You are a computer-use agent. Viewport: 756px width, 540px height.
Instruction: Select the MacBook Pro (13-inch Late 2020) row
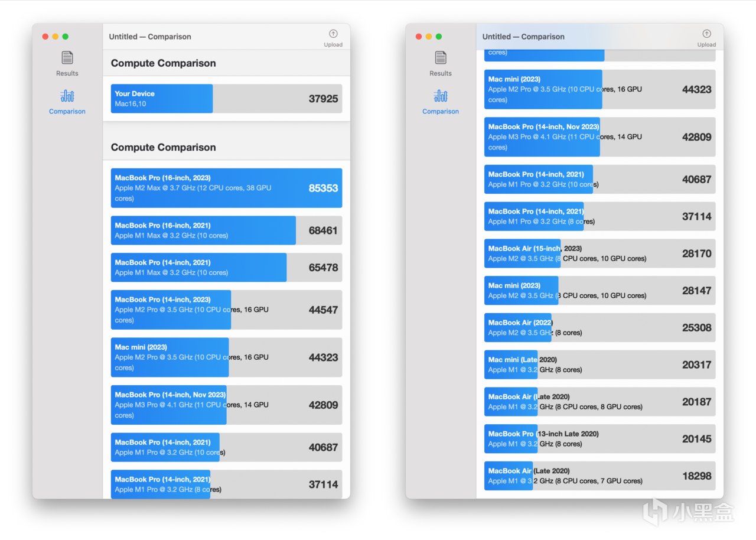pyautogui.click(x=599, y=439)
